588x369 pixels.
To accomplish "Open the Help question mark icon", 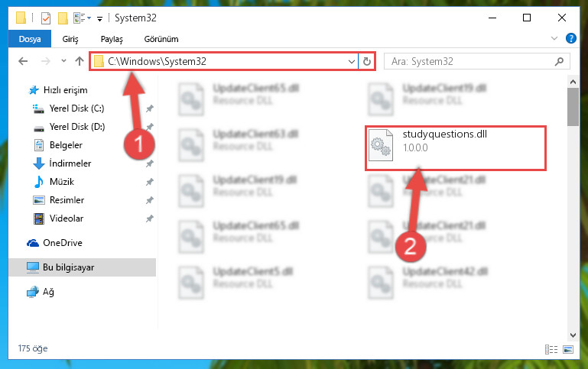I will (570, 38).
